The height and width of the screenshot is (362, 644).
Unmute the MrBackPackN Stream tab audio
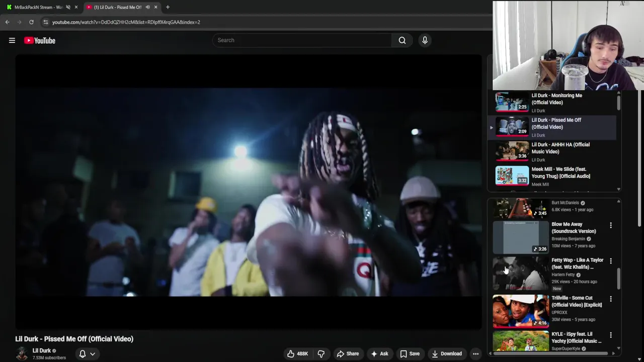click(68, 7)
